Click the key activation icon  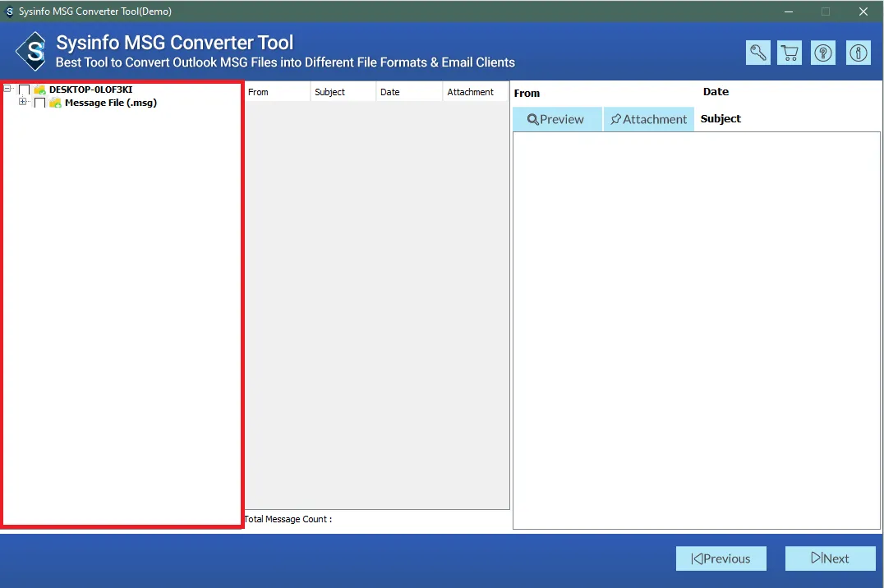(757, 53)
